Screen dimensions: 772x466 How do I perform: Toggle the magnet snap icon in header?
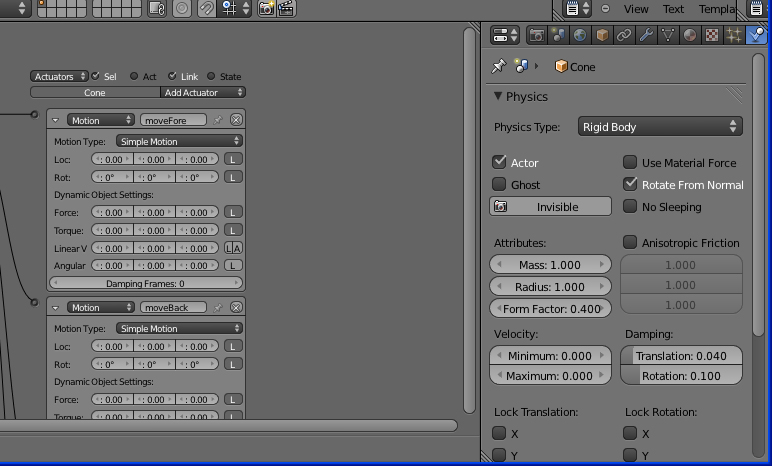[x=206, y=8]
